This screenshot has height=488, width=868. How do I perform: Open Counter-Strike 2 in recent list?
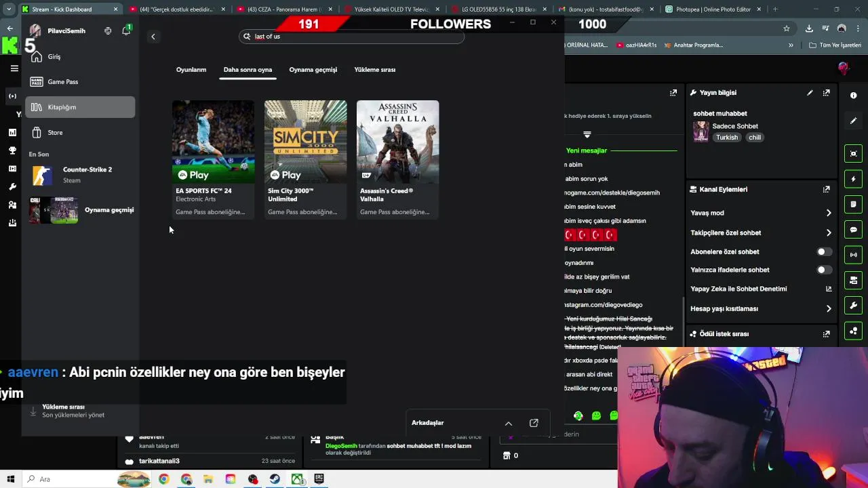pyautogui.click(x=80, y=175)
